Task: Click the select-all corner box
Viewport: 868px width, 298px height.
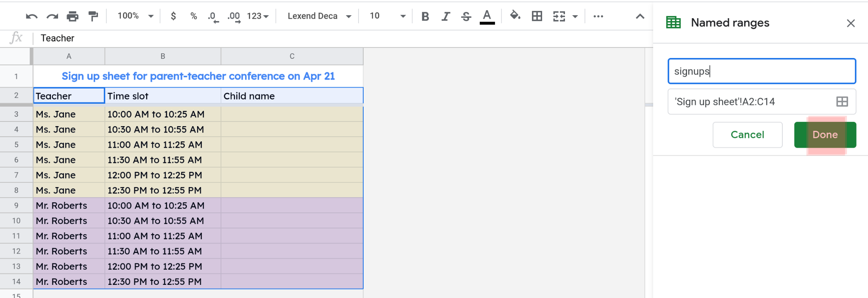Action: tap(16, 56)
